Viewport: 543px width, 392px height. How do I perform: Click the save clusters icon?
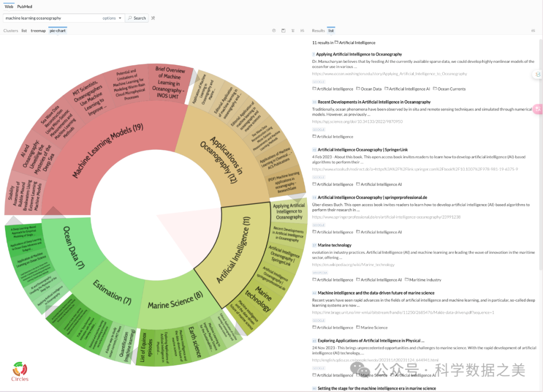pos(284,31)
